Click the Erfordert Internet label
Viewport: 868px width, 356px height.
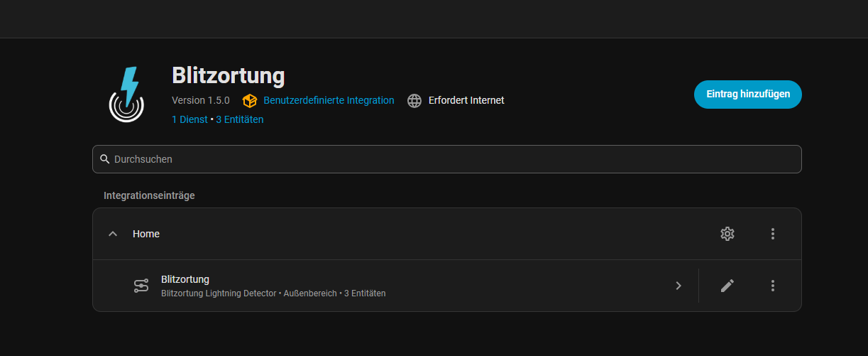tap(466, 100)
